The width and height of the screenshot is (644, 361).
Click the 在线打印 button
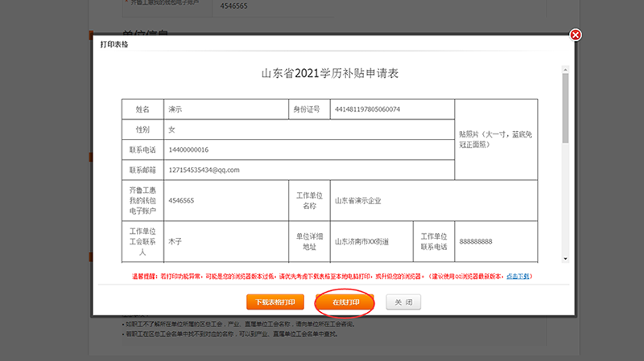pos(345,302)
